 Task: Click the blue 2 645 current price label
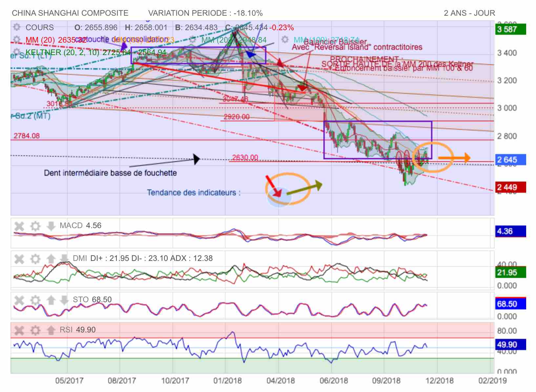click(510, 160)
